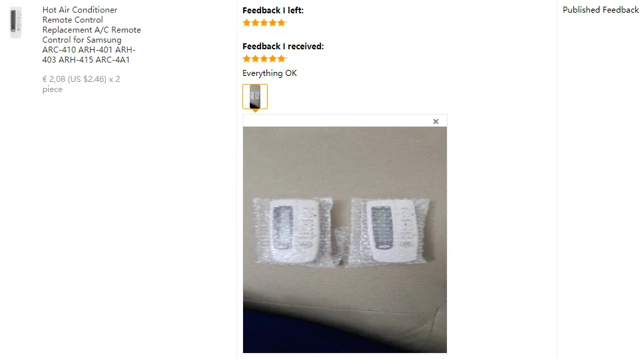Open the Hot Air Conditioner Remote Control title link
This screenshot has width=644, height=359.
(x=91, y=35)
